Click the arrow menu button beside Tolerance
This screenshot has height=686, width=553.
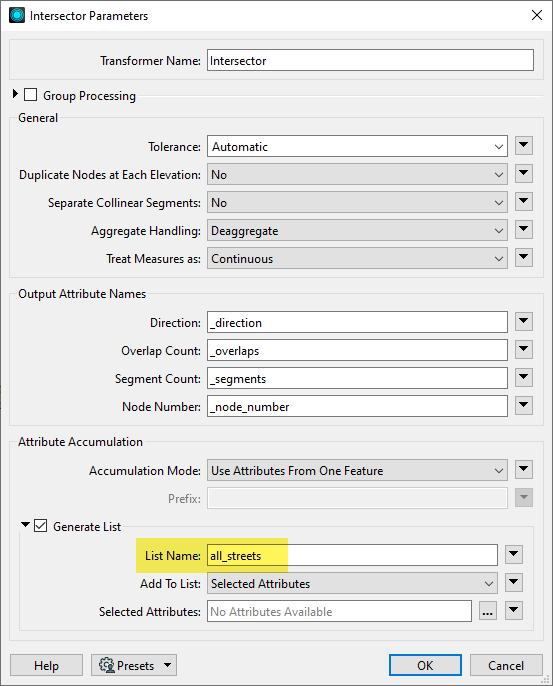(524, 146)
